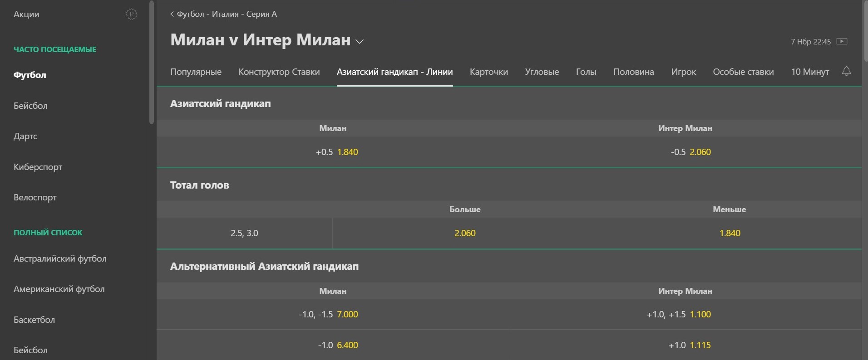Open the Половина tab
This screenshot has height=360, width=868.
634,72
